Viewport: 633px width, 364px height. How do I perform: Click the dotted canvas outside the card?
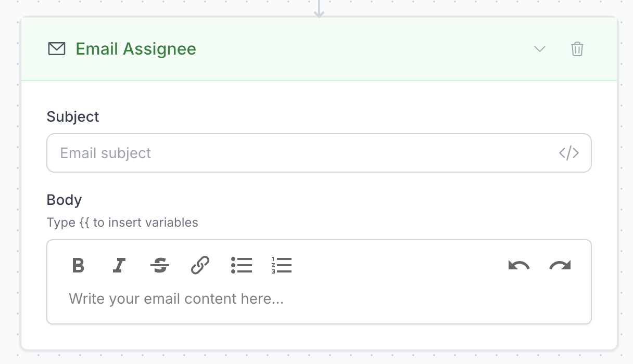click(x=626, y=182)
